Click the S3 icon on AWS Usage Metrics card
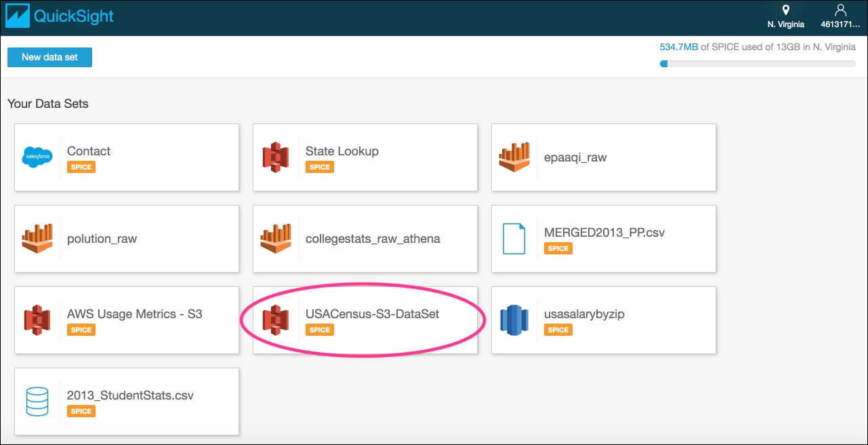 click(x=37, y=320)
